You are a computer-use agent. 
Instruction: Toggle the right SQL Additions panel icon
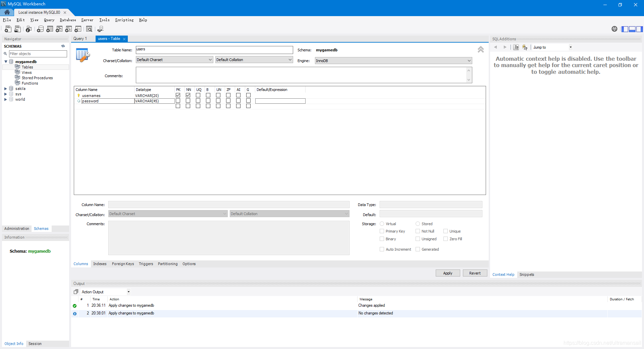[640, 29]
